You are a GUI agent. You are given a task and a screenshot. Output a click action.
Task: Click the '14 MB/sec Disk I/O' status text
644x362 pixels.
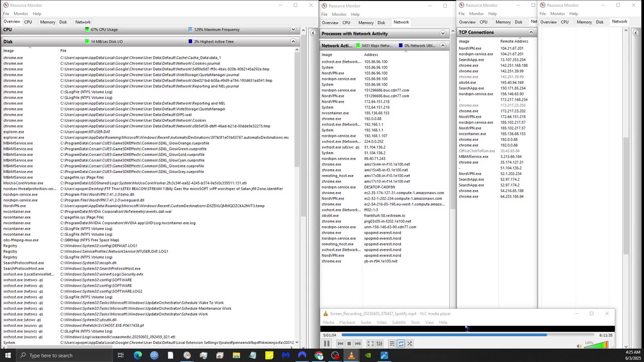(107, 42)
